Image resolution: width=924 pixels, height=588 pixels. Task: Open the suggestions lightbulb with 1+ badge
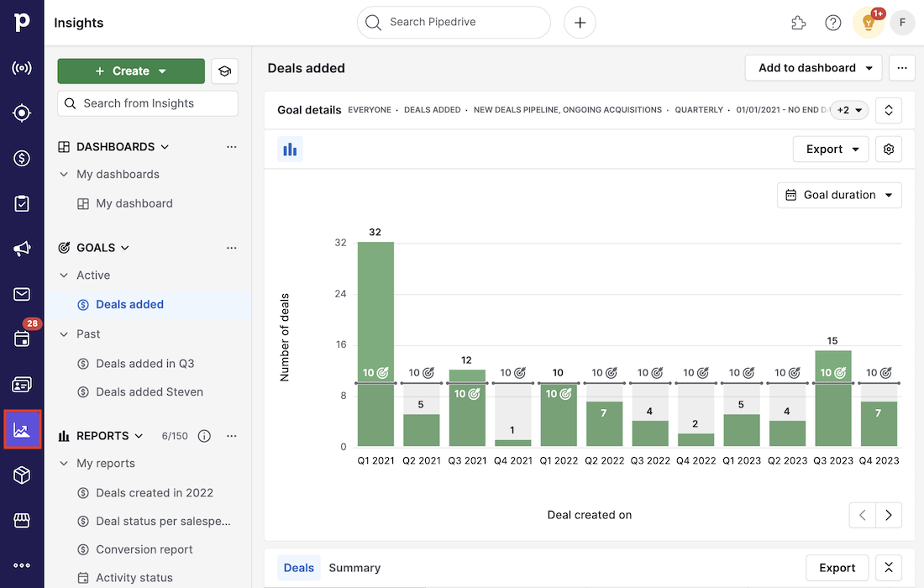868,23
